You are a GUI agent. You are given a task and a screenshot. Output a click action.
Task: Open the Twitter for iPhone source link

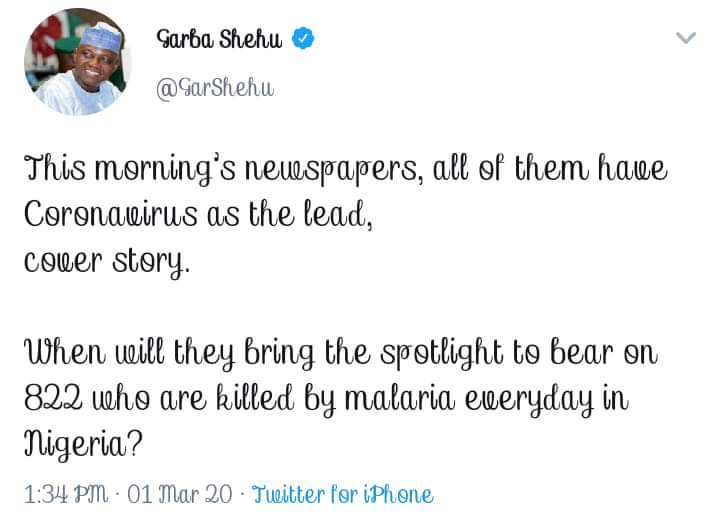(343, 495)
